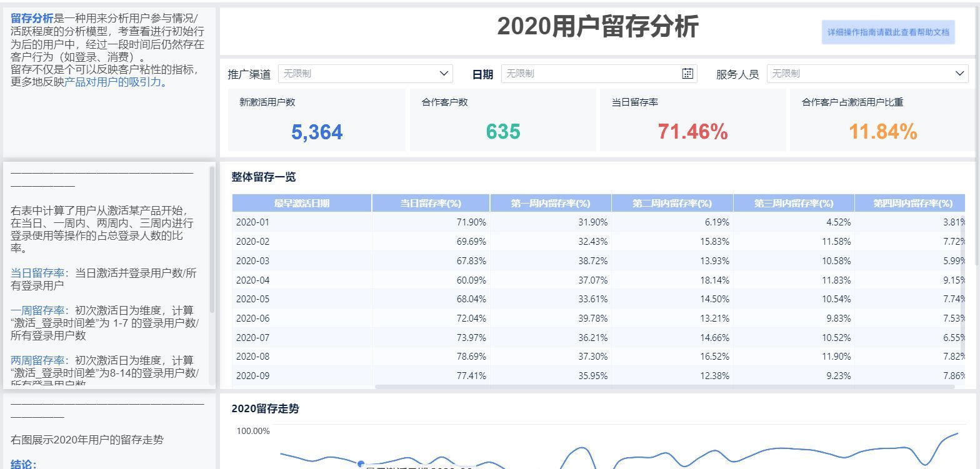Select the 2020-08 row date cell
The height and width of the screenshot is (469, 980).
click(x=302, y=356)
